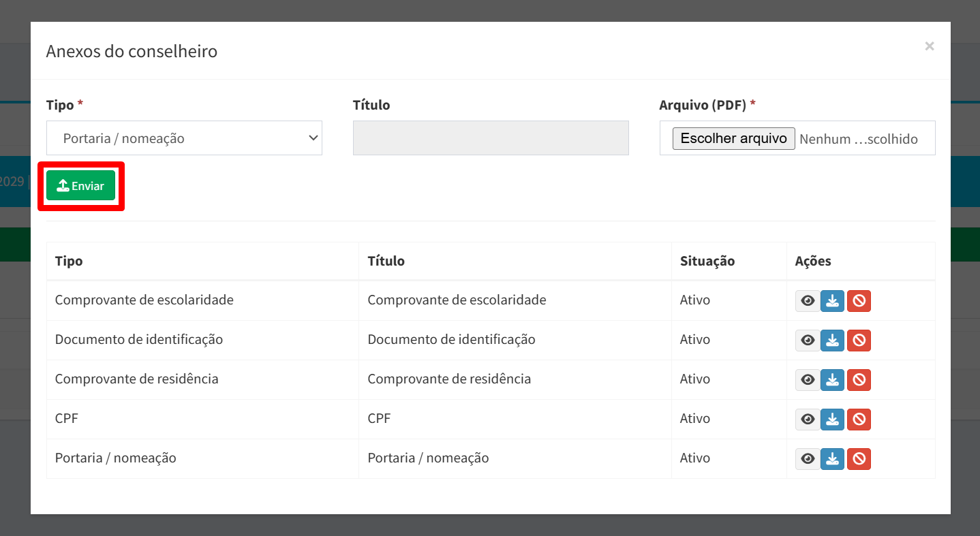Click the Escolher arquivo button
This screenshot has width=980, height=536.
tap(733, 138)
